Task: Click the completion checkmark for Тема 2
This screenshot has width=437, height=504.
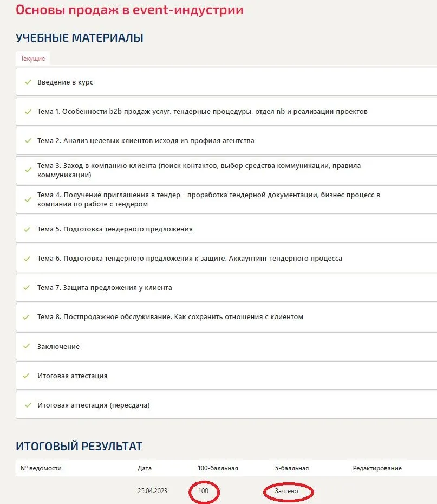Action: (28, 141)
